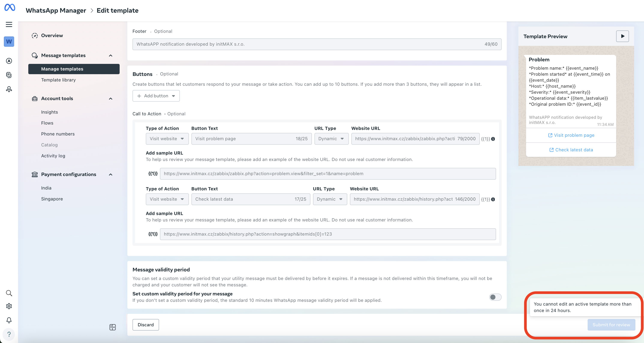Open Catalog in Account tools
Viewport: 644px width, 343px height.
50,145
